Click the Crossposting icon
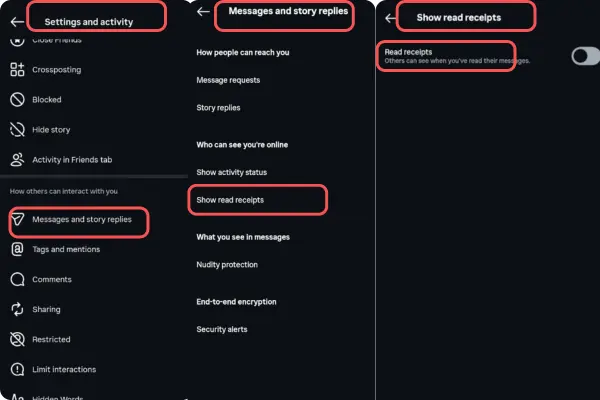 [x=17, y=70]
